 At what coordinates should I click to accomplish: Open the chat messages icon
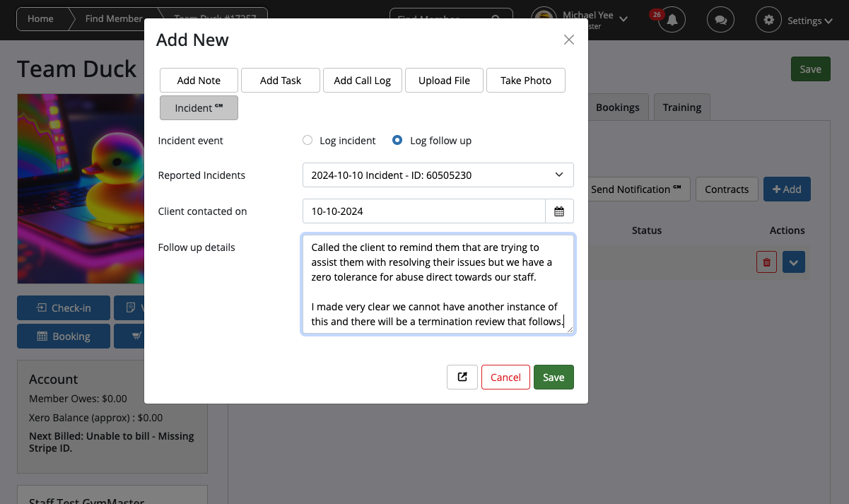[x=720, y=20]
